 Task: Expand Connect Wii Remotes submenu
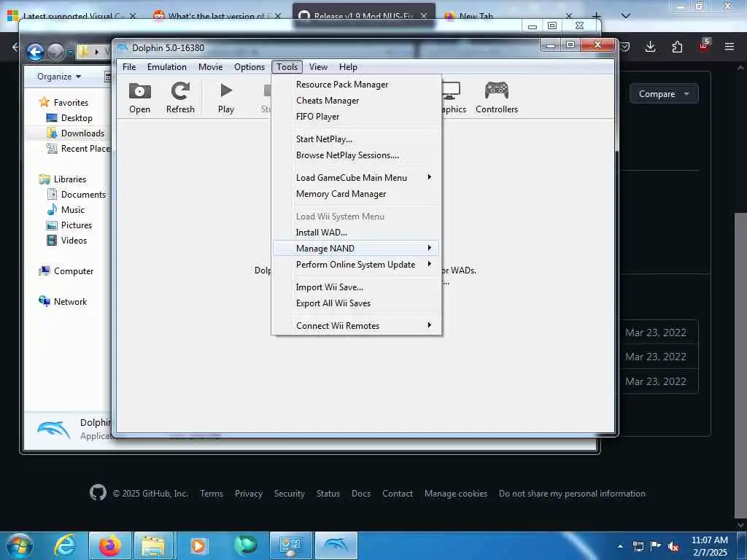[356, 326]
